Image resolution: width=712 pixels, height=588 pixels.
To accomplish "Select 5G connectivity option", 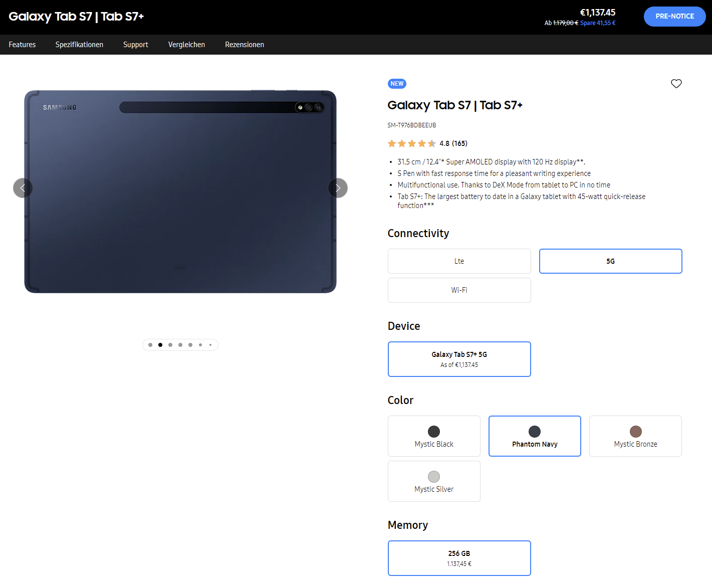I will pos(610,261).
